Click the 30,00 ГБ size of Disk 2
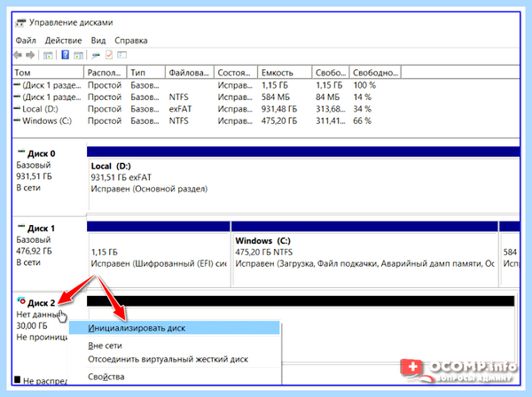The height and width of the screenshot is (397, 532). pos(32,325)
